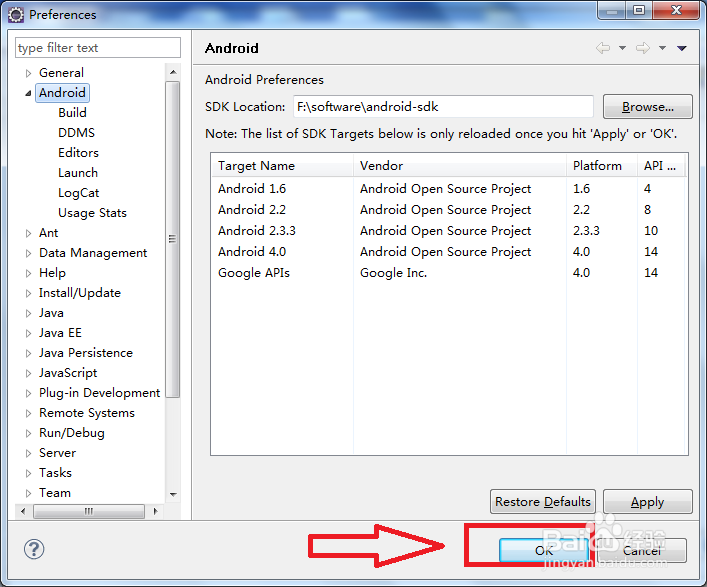Select Build under Android

point(72,113)
